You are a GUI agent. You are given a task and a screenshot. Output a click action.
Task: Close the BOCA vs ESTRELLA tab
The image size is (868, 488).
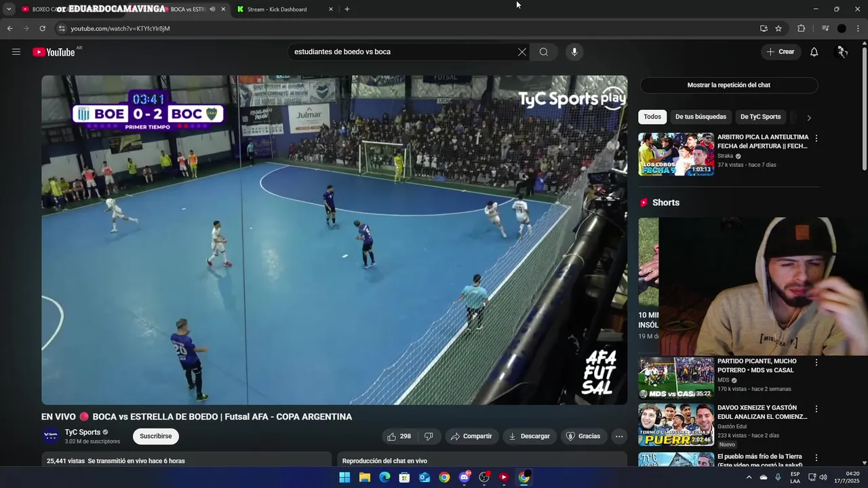tap(223, 9)
